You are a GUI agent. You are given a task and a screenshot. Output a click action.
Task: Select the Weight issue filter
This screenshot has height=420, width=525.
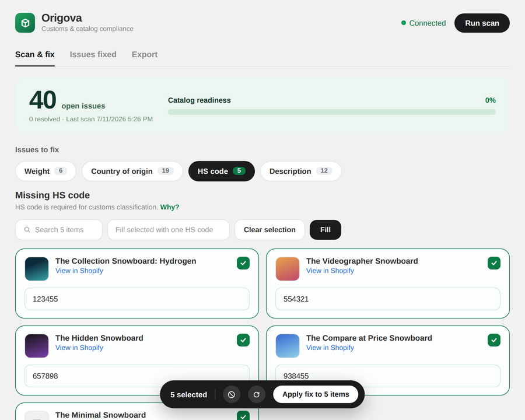tap(45, 171)
